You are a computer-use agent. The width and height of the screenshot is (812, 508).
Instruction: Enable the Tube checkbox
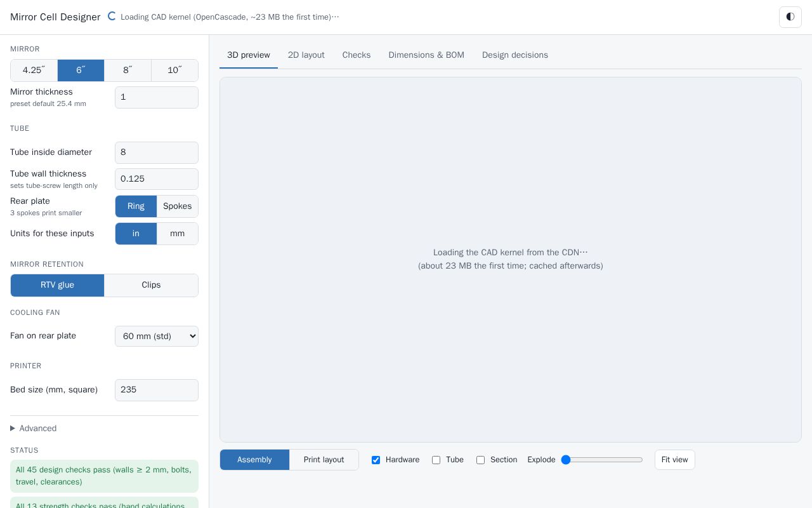point(436,460)
